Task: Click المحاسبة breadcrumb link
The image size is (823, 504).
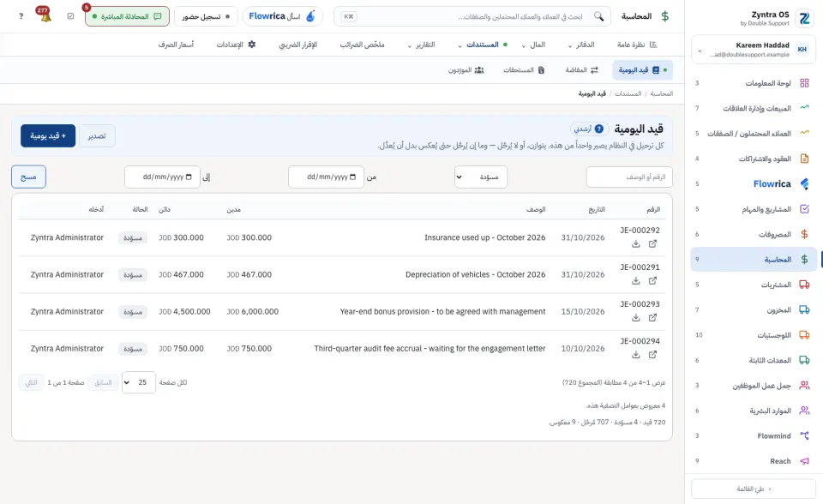Action: [x=661, y=93]
